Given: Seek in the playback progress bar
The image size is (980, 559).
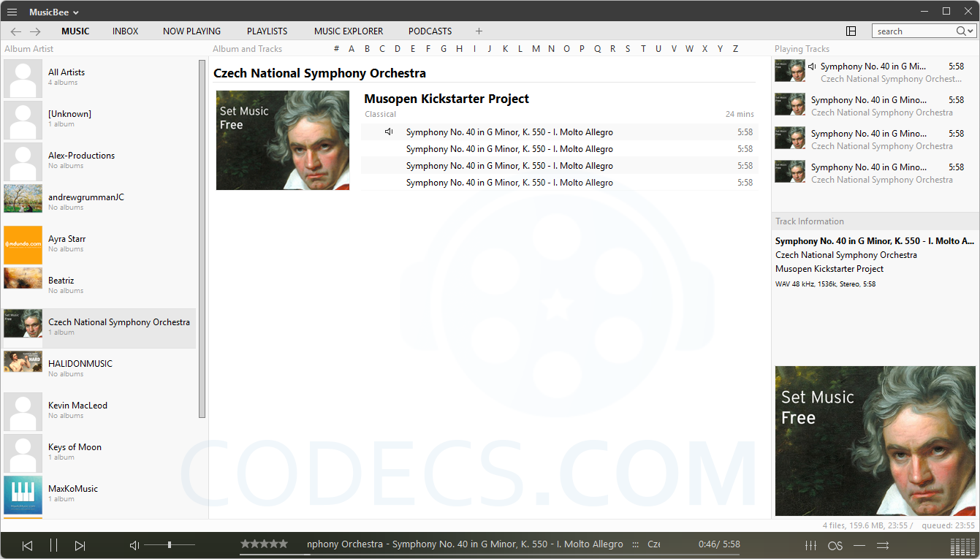Looking at the screenshot, I should coord(490,555).
